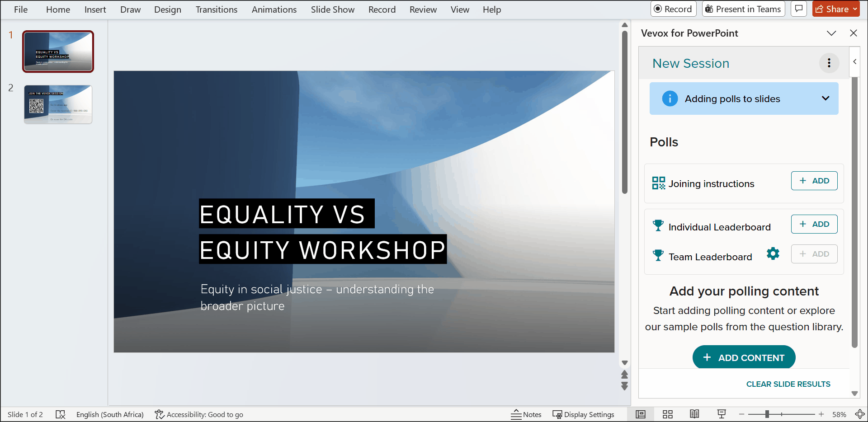Select the Slide Sorter view icon

click(668, 414)
